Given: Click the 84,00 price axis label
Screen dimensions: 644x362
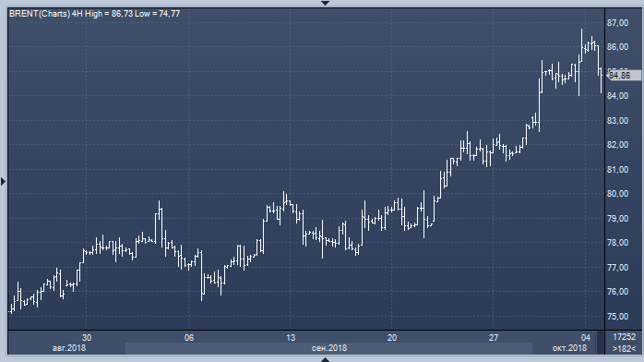Looking at the screenshot, I should pos(618,96).
